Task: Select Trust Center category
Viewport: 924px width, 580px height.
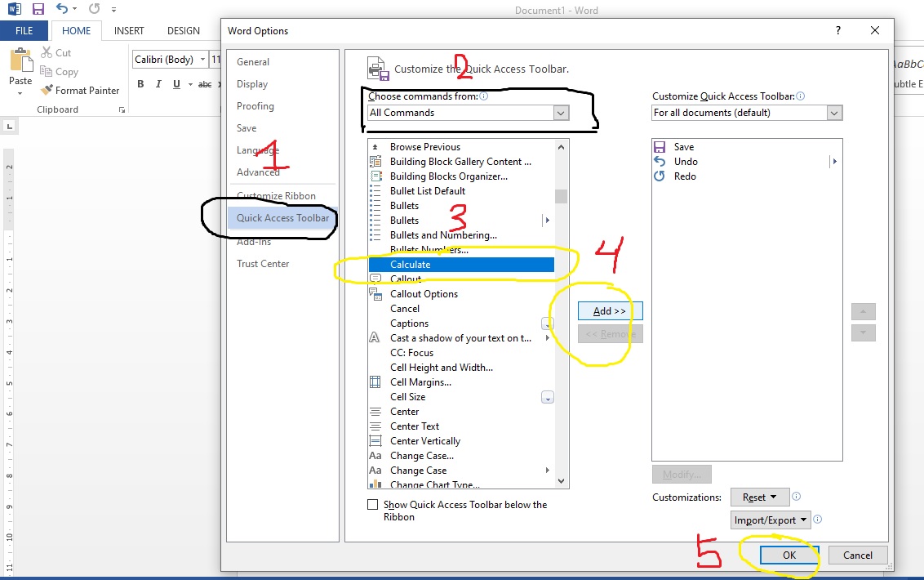Action: point(263,264)
